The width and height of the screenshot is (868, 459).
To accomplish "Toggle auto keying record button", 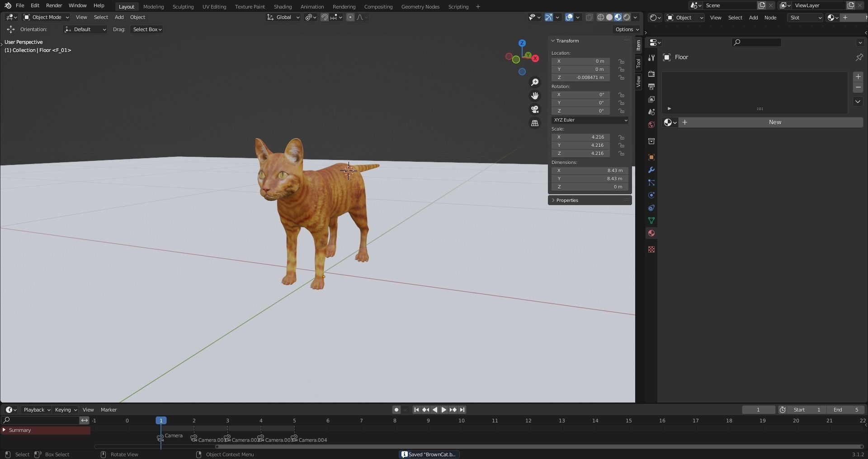I will coord(396,410).
